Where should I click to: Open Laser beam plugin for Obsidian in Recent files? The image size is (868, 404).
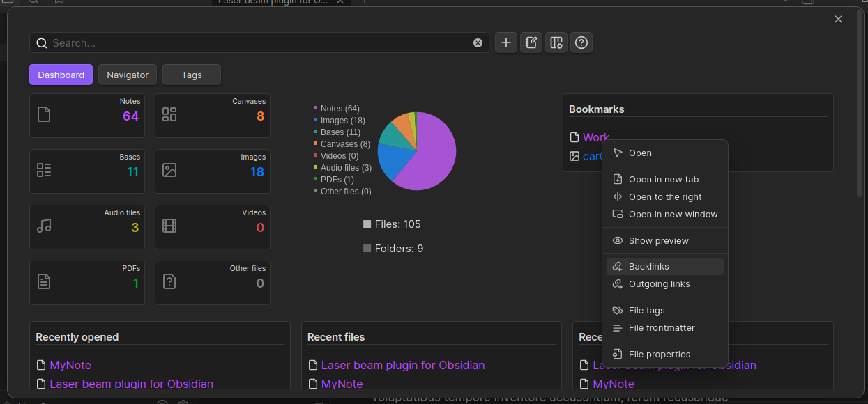(x=403, y=365)
